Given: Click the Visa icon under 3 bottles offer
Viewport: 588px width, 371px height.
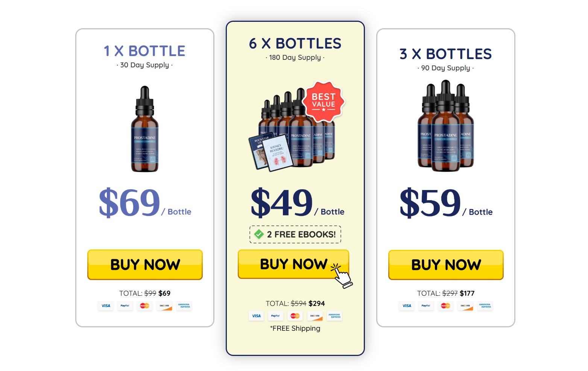Looking at the screenshot, I should click(x=407, y=306).
